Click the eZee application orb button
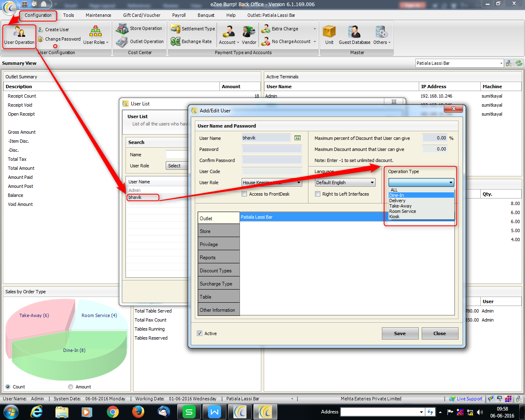Screen dimensions: 525x420 click(x=9, y=7)
